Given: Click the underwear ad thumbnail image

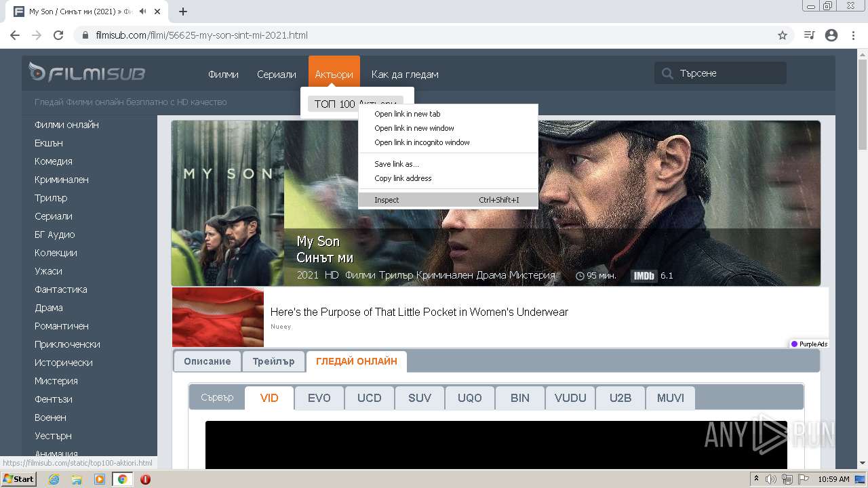Looking at the screenshot, I should click(218, 317).
